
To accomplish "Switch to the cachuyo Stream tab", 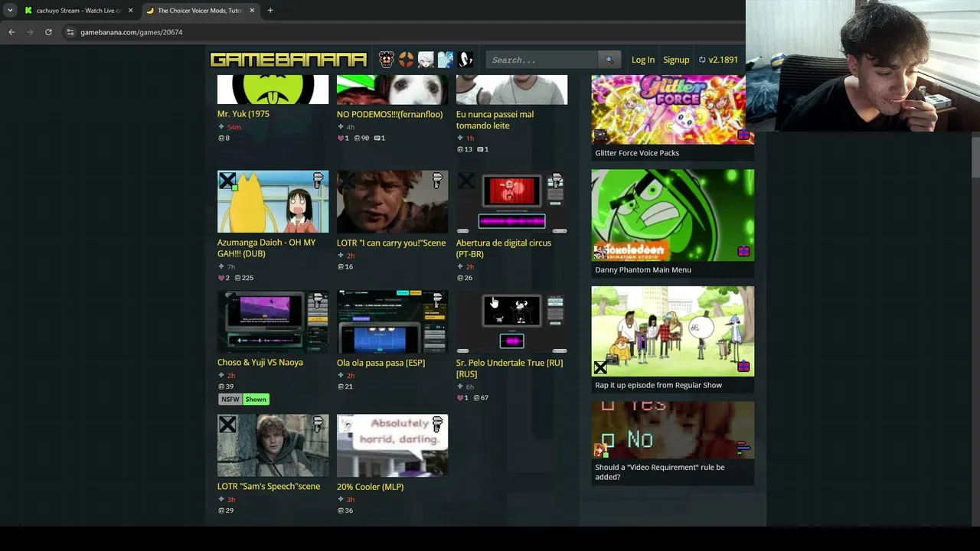I will [x=78, y=11].
